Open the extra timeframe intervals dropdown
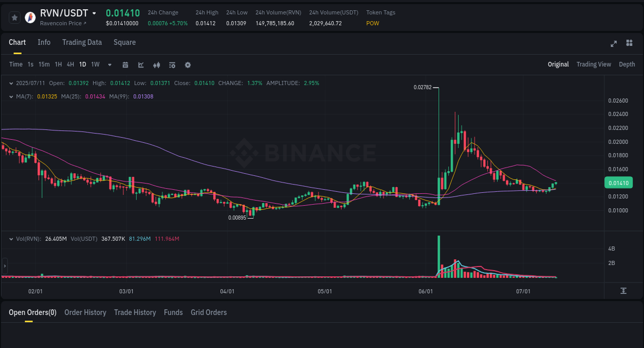The height and width of the screenshot is (348, 644). [109, 64]
